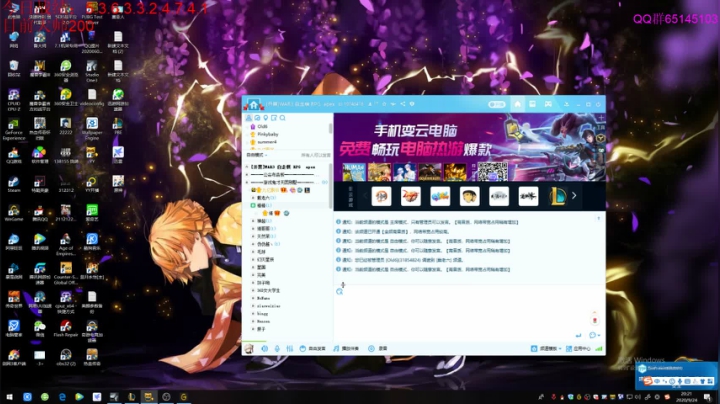This screenshot has height=404, width=720.
Task: Mute the speaker in YY bottom bar
Action: pos(264,348)
